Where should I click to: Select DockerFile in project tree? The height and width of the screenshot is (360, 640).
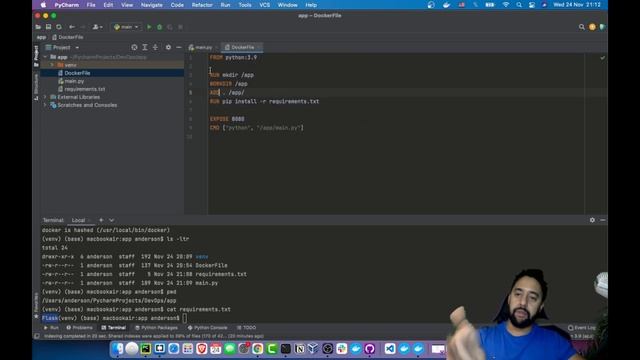pos(77,73)
